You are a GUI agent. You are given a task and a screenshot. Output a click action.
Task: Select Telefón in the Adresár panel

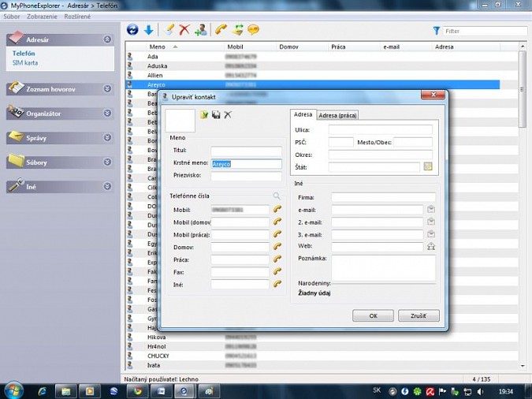(x=24, y=54)
